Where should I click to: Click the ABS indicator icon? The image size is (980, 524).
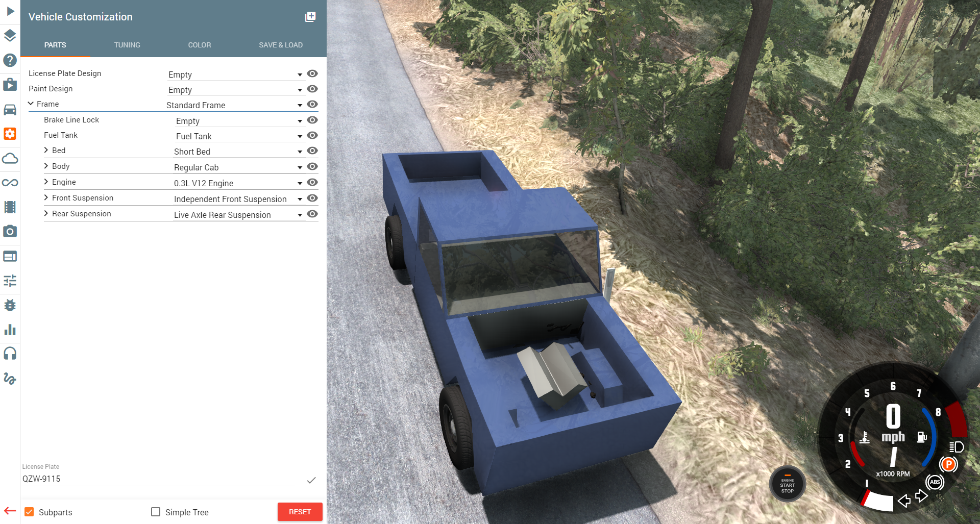point(935,482)
